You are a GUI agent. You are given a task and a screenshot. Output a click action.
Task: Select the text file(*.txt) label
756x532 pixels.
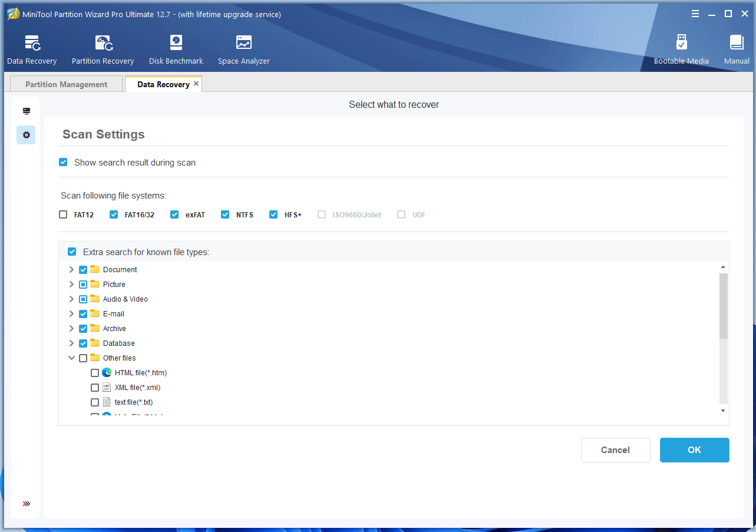click(134, 402)
